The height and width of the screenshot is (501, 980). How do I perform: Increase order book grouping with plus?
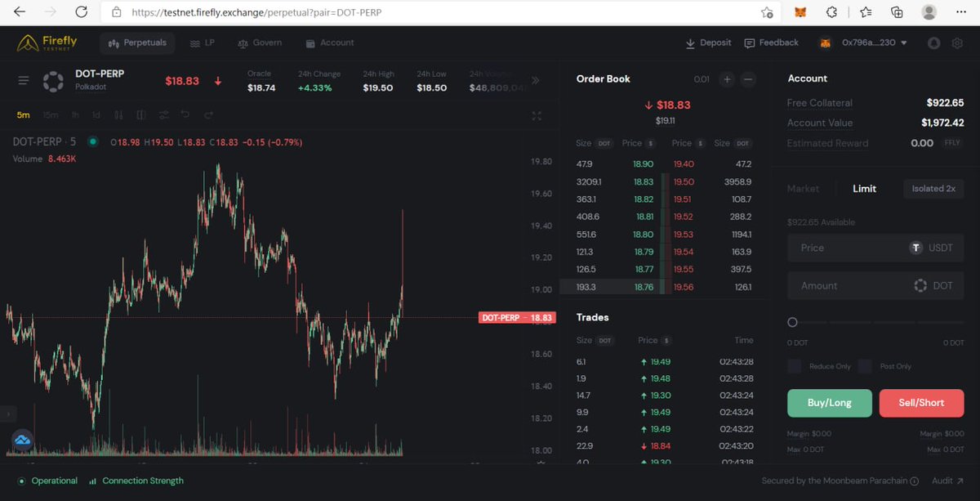click(726, 79)
